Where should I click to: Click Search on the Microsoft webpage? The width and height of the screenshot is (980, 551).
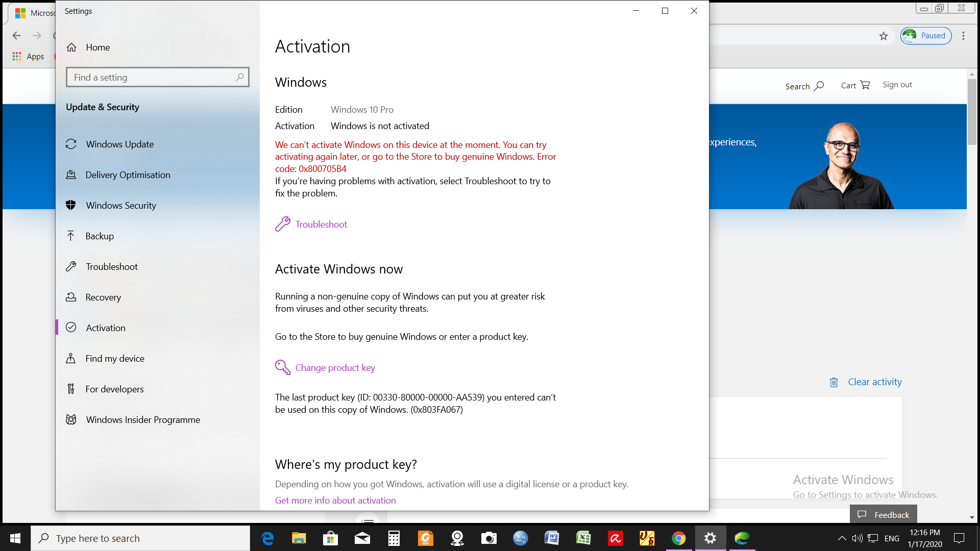pos(804,86)
